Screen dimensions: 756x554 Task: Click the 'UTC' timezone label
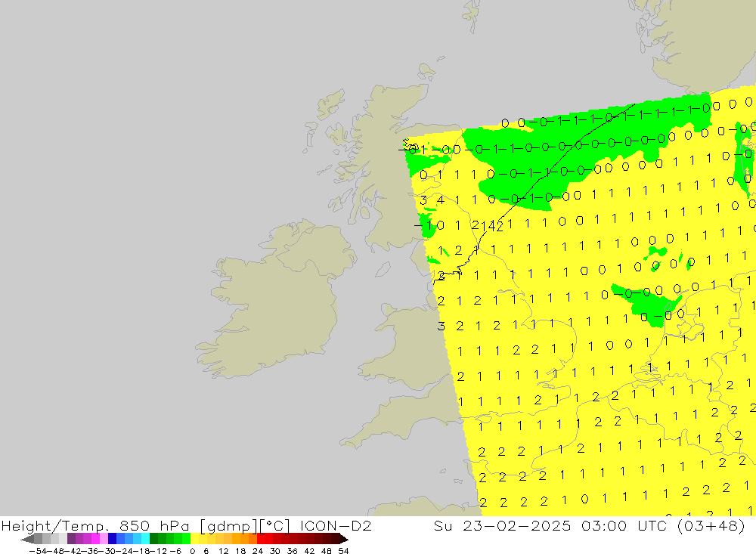tap(652, 525)
